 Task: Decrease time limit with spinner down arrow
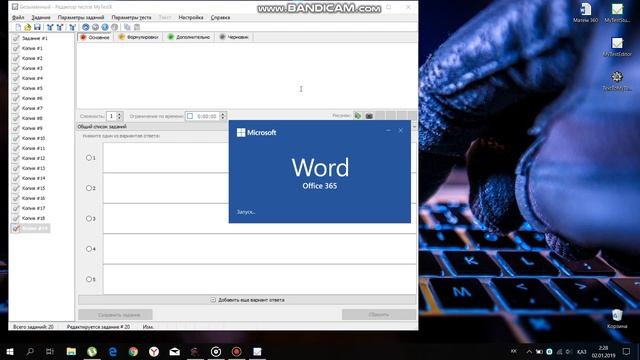click(x=223, y=118)
